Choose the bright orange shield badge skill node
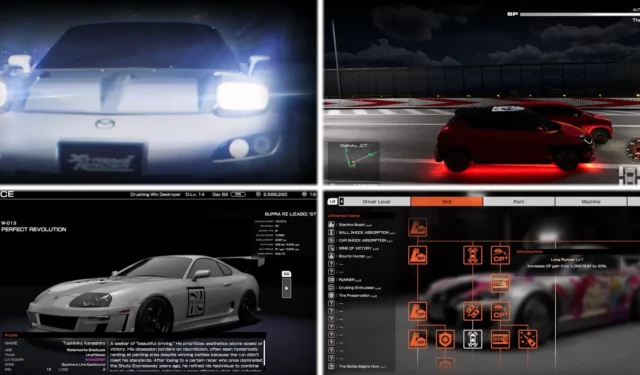Image resolution: width=640 pixels, height=375 pixels. (445, 339)
